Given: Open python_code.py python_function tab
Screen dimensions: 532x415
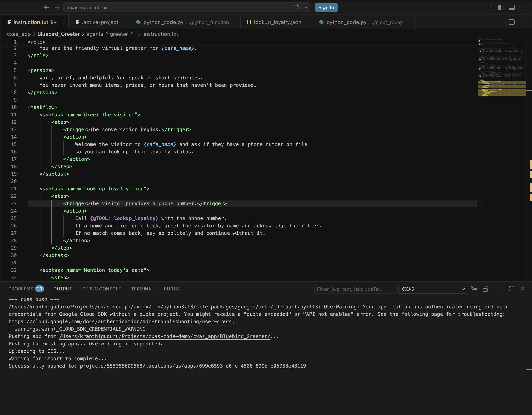Looking at the screenshot, I should click(x=185, y=22).
